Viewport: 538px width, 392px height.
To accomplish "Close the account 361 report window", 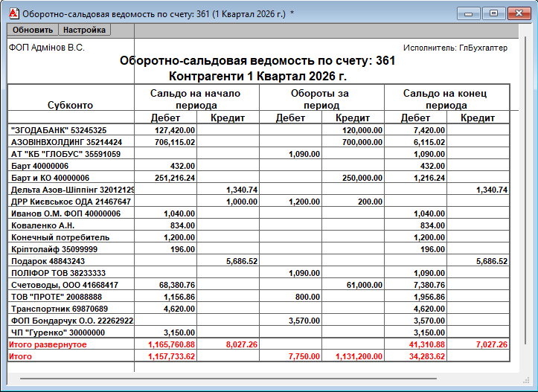I will 517,13.
